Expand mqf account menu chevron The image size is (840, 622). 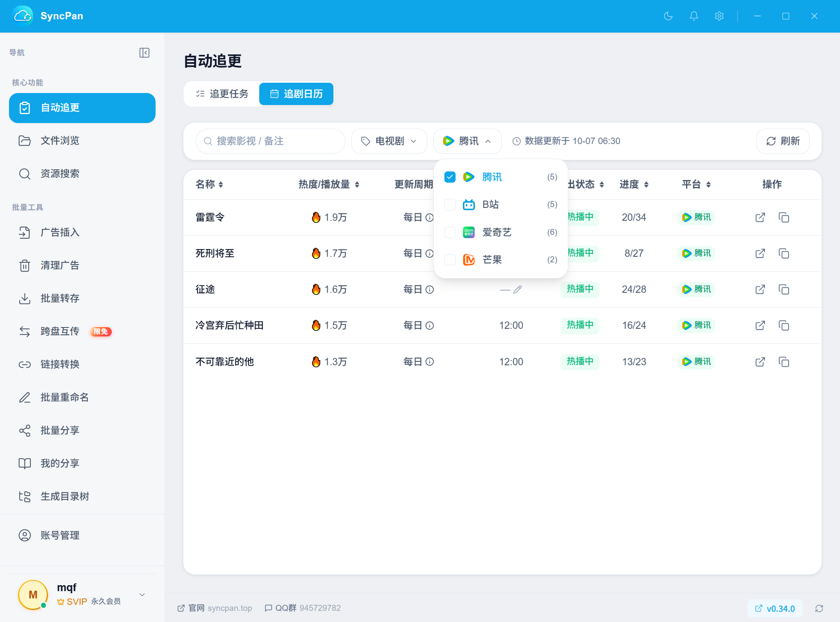tap(142, 595)
